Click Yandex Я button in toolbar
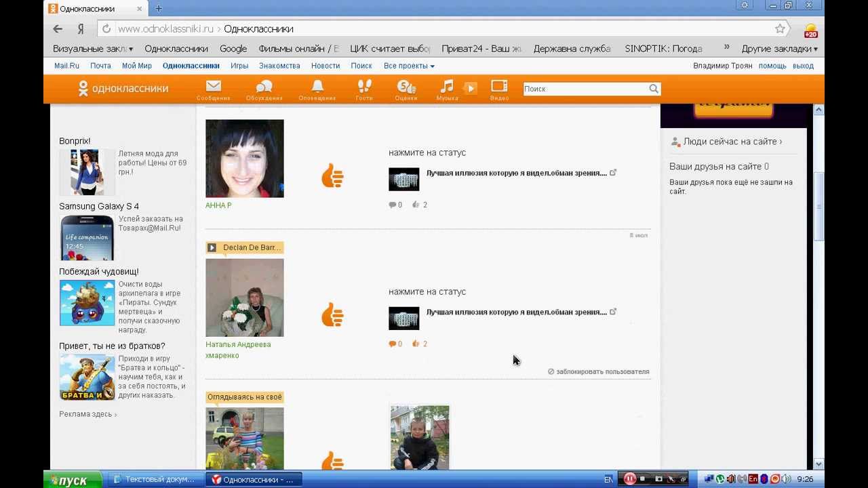The width and height of the screenshot is (868, 488). click(x=81, y=29)
